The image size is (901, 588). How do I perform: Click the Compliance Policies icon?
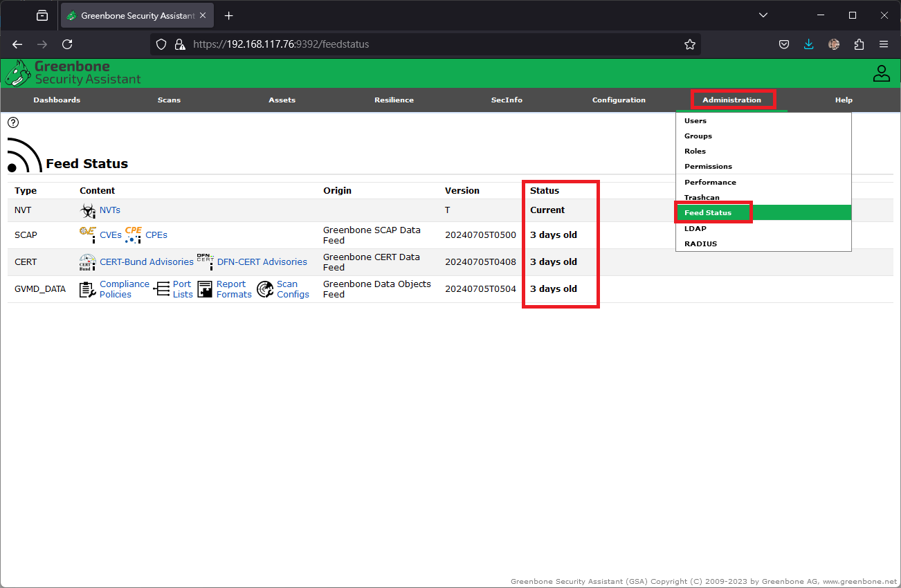pos(88,289)
